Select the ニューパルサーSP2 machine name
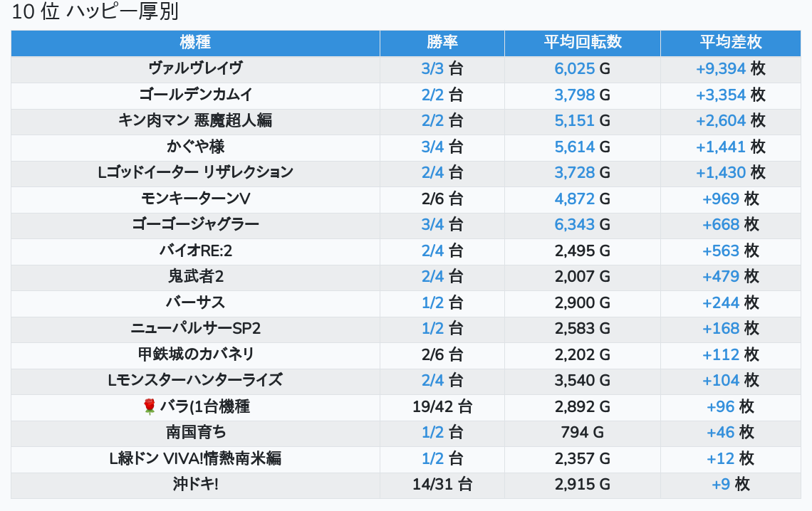812x511 pixels. pos(195,328)
